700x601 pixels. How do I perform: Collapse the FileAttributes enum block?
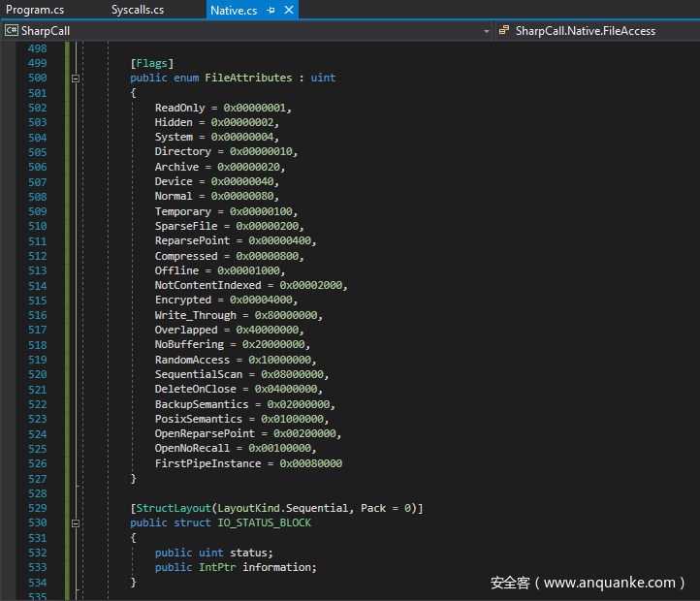(75, 78)
